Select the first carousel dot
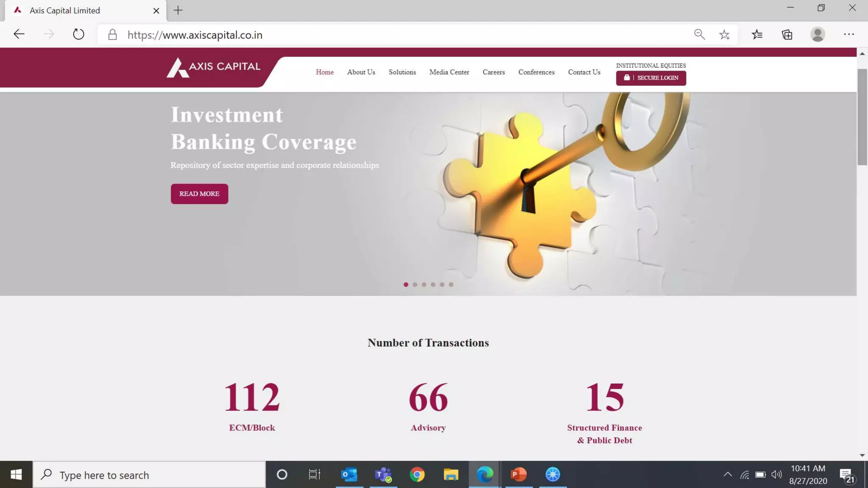 coord(406,285)
